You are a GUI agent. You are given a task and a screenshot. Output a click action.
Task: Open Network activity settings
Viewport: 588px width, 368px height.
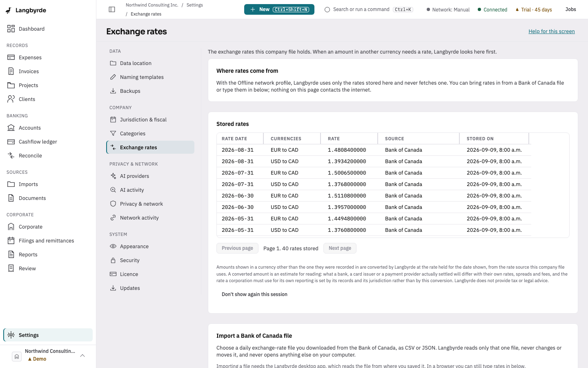click(x=150, y=218)
